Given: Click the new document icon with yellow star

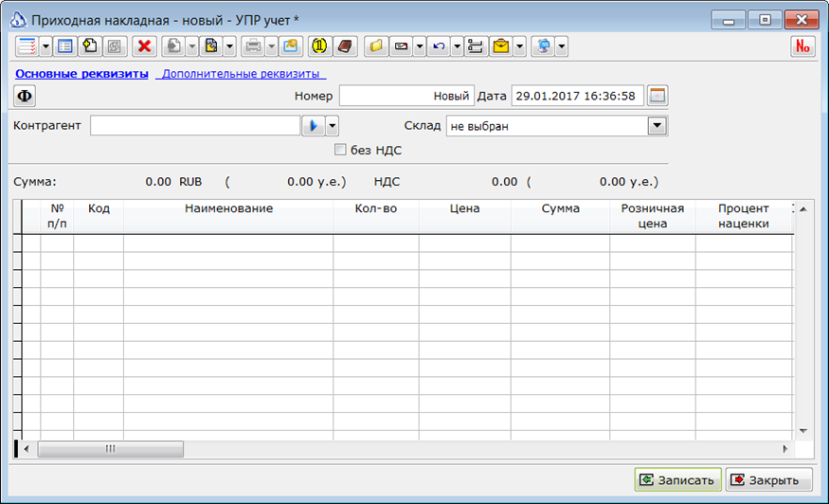Looking at the screenshot, I should tap(90, 46).
